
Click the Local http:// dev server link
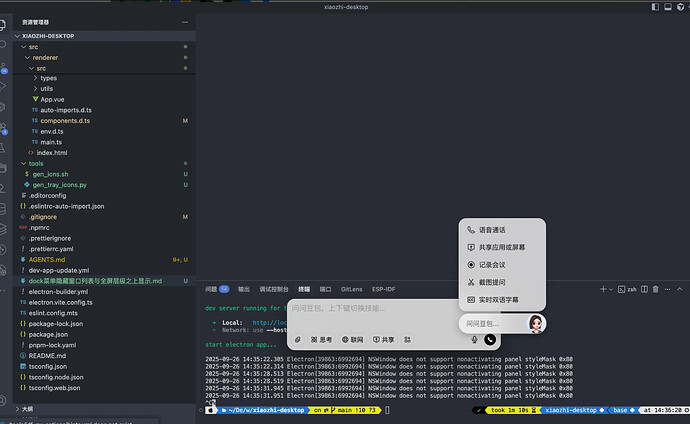pyautogui.click(x=269, y=322)
